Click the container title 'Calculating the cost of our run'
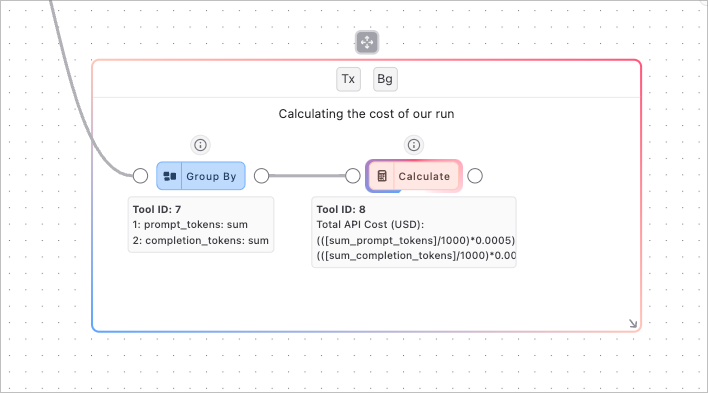This screenshot has width=708, height=393. 366,114
